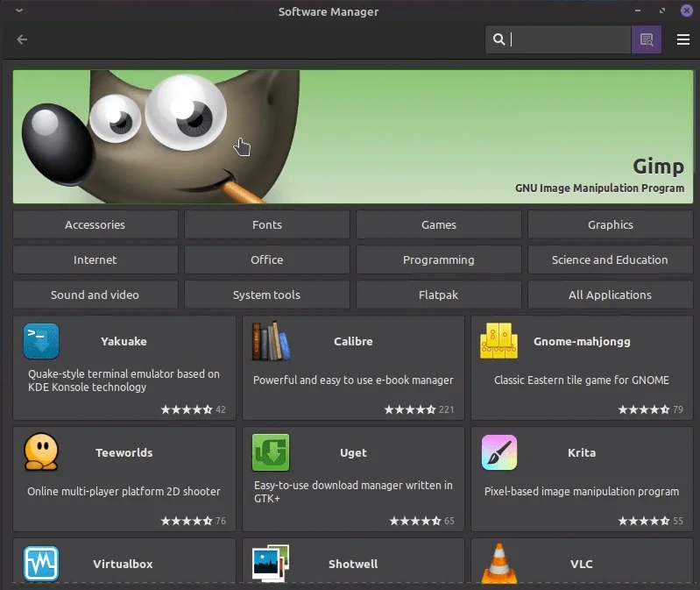Click 'Pixel-based image manipulation program' text
This screenshot has height=590, width=700.
coord(582,492)
